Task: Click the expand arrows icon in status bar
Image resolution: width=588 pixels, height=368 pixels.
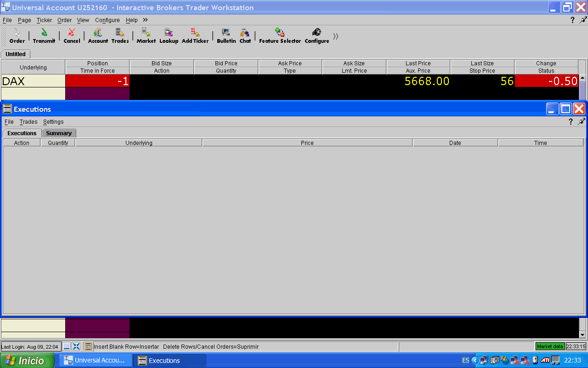Action: tap(76, 346)
